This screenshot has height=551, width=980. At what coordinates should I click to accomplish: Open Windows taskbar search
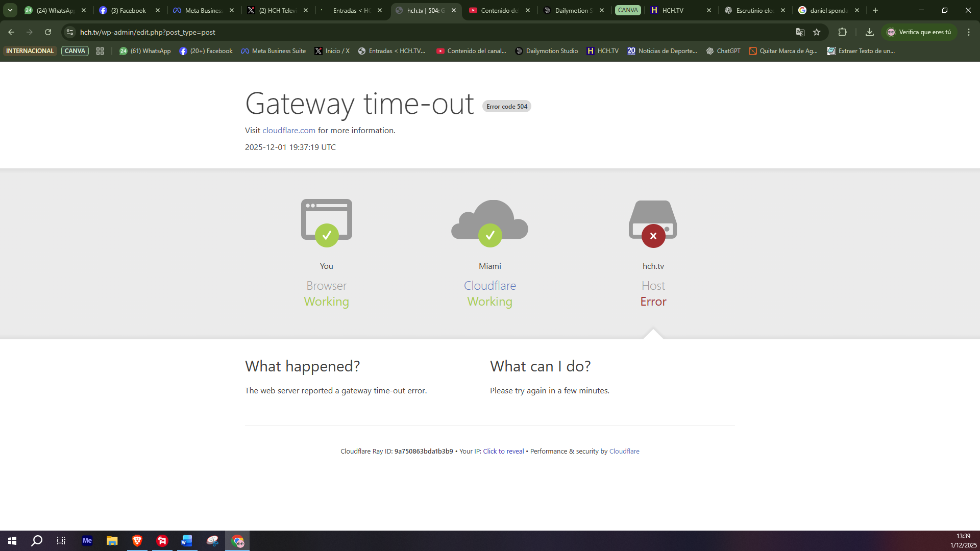tap(37, 541)
